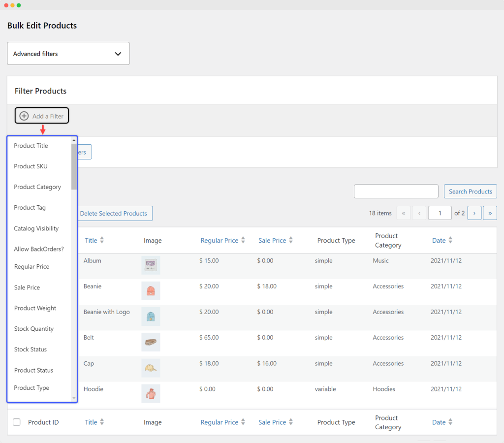This screenshot has width=504, height=443.
Task: Jump to last page double arrow
Action: [x=490, y=213]
